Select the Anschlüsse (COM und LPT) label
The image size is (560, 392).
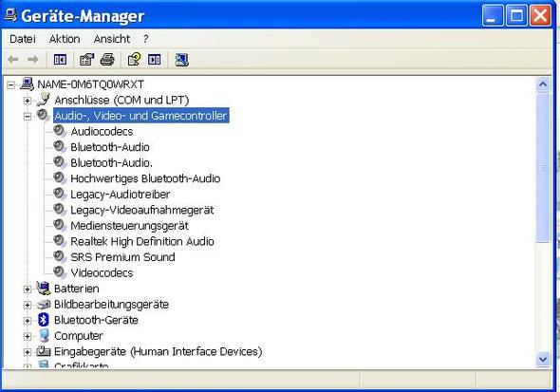coord(121,100)
